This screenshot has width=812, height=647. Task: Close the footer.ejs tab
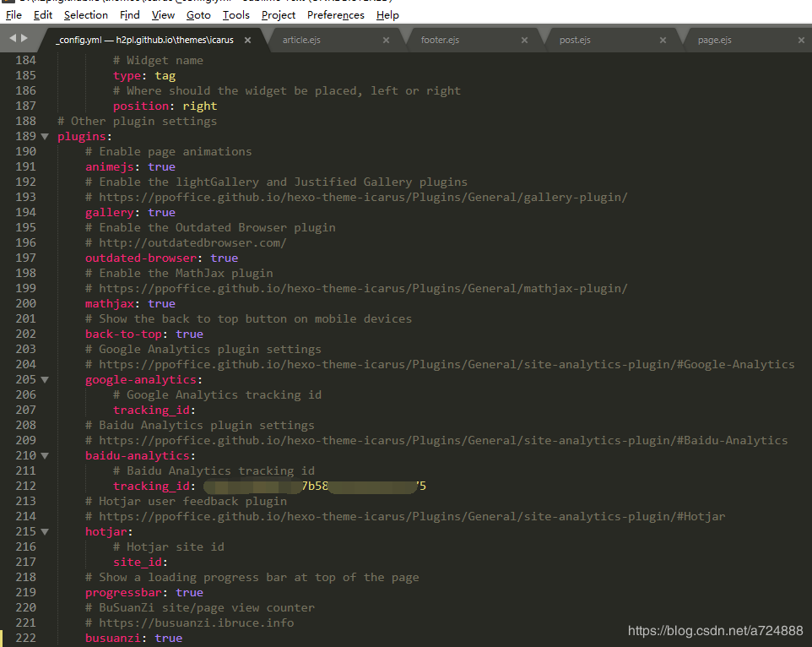[524, 40]
